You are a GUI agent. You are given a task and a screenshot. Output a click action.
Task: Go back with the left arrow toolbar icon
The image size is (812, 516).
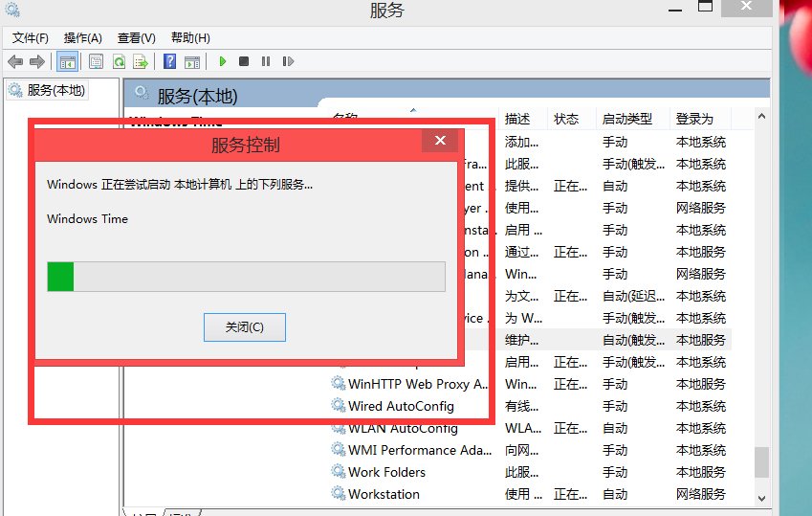point(15,61)
